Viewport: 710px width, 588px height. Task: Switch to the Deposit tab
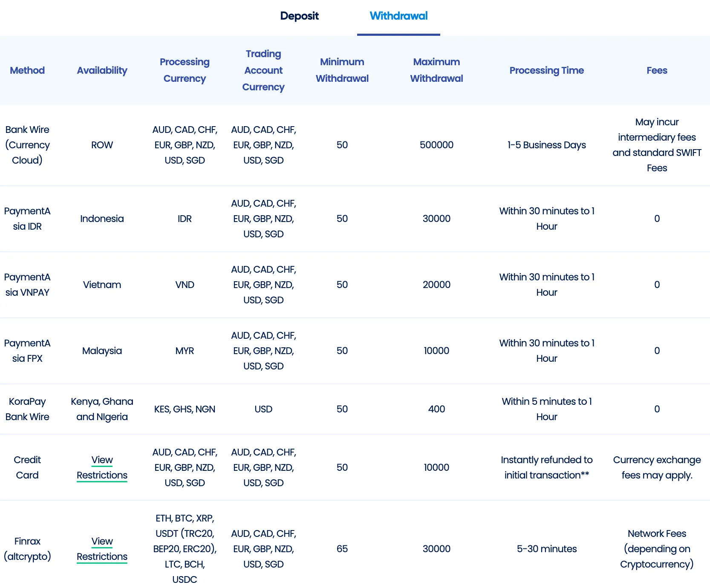point(299,16)
